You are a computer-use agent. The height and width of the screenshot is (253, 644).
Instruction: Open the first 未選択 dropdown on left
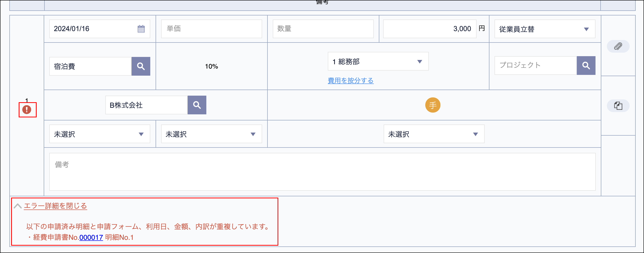100,134
